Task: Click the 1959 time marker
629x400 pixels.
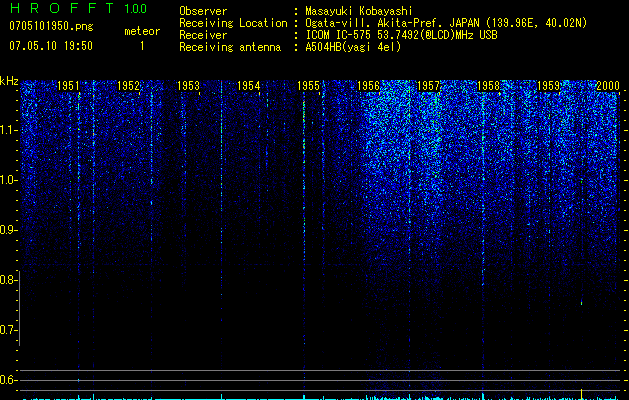Action: click(x=548, y=85)
